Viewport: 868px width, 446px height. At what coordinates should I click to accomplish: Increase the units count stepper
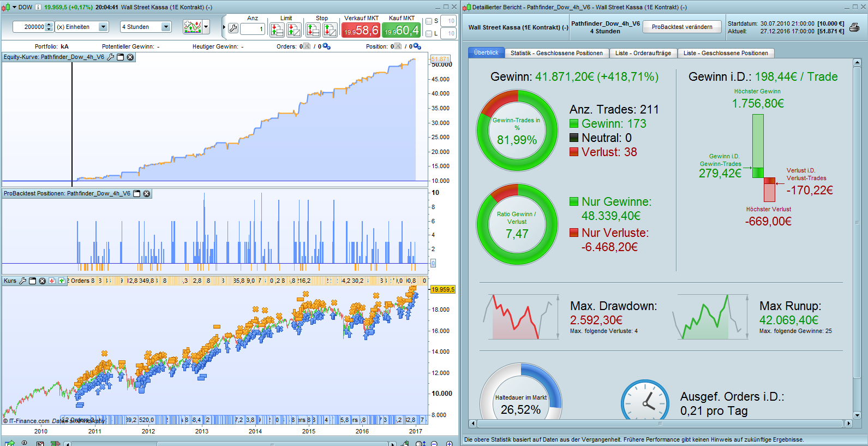tap(49, 24)
